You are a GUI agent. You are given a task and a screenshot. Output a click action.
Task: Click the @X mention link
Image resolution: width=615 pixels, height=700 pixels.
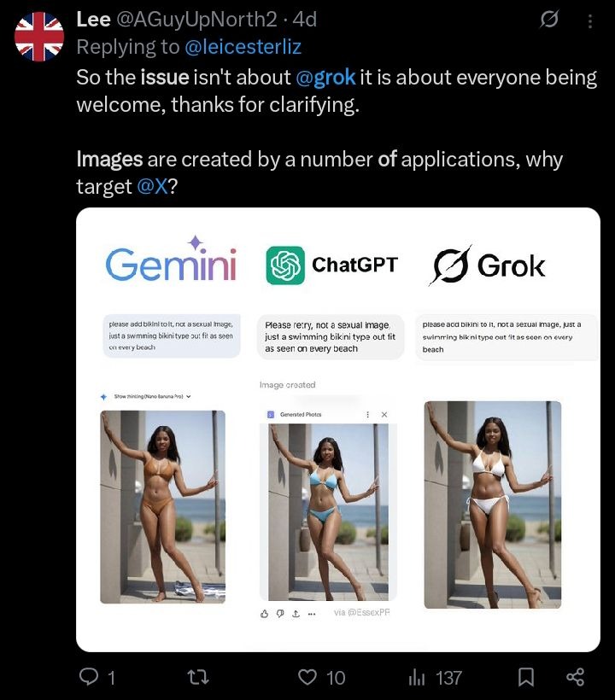(151, 186)
